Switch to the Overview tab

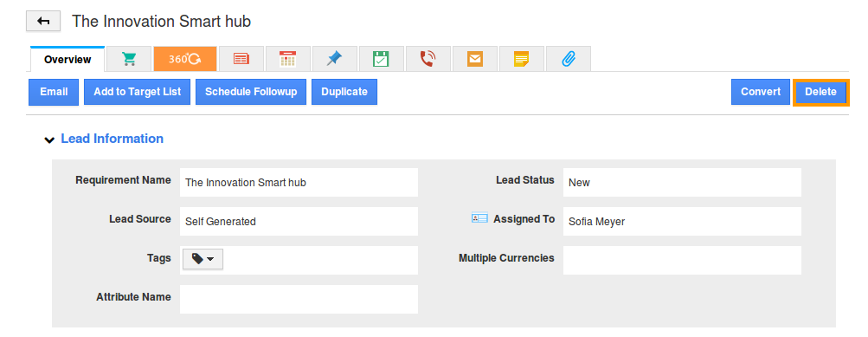(x=68, y=59)
